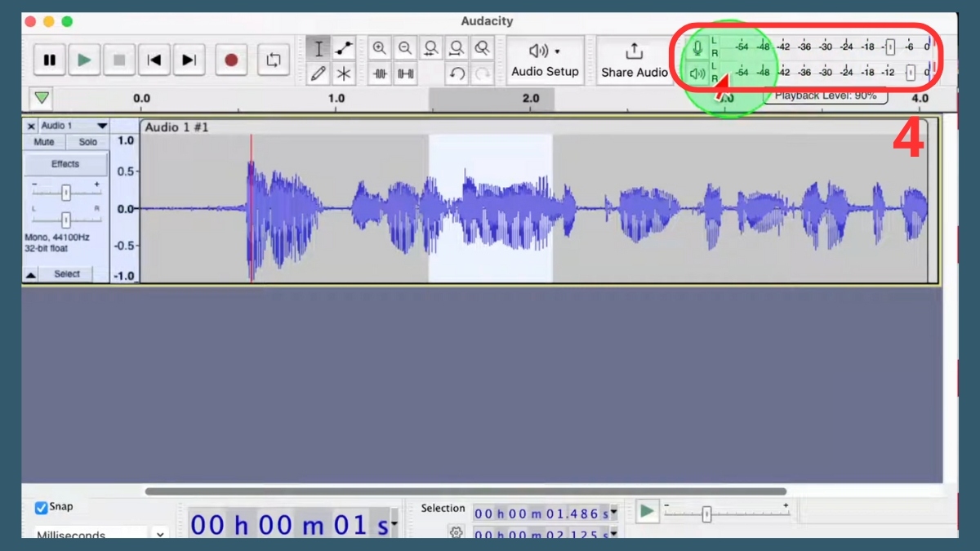The width and height of the screenshot is (980, 551).
Task: Open the Audio Setup dropdown
Action: (x=545, y=60)
